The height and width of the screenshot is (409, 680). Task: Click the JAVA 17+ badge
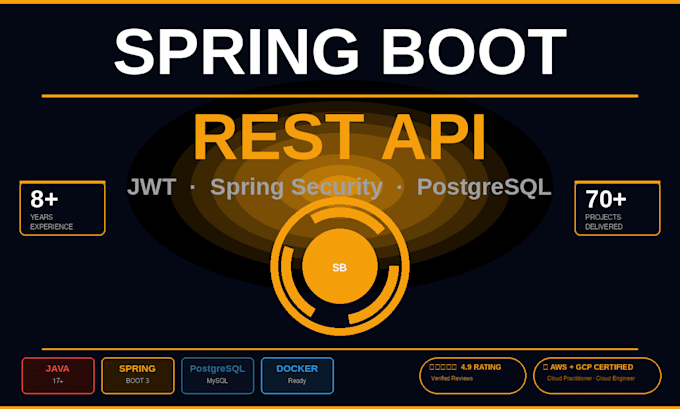(x=58, y=376)
